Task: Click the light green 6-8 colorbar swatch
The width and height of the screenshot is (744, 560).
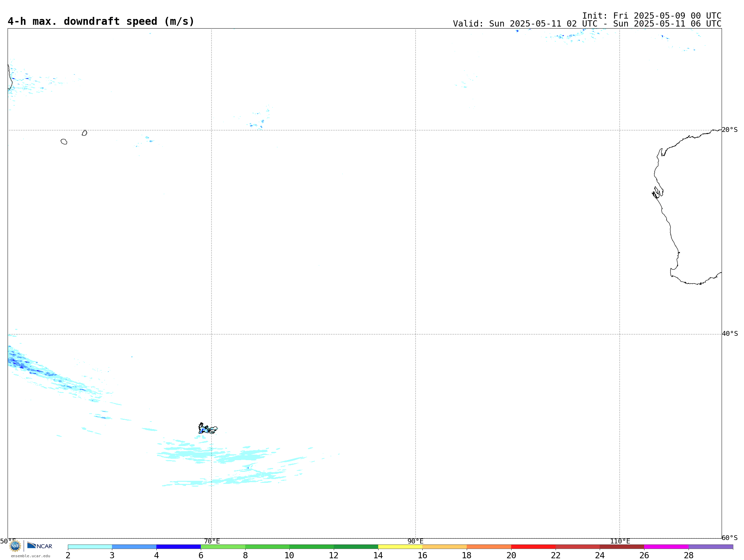Action: pyautogui.click(x=223, y=547)
